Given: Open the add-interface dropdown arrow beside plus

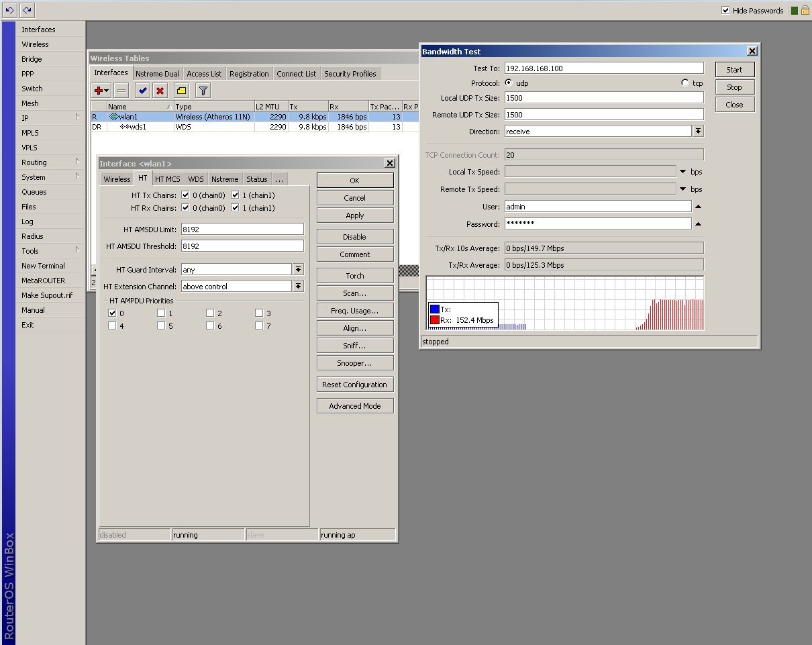Looking at the screenshot, I should (106, 91).
